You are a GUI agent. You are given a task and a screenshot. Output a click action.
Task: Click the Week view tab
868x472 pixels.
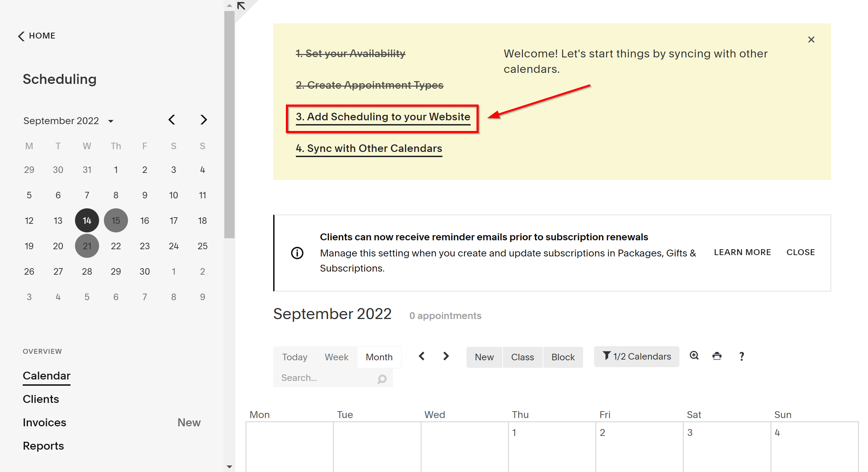(336, 357)
